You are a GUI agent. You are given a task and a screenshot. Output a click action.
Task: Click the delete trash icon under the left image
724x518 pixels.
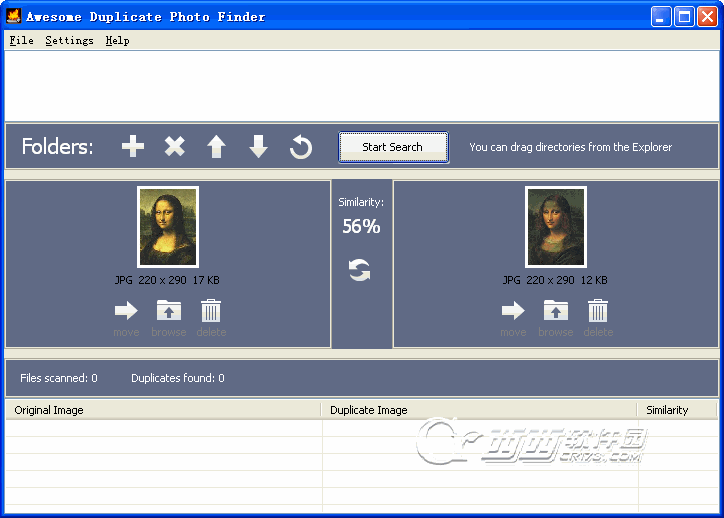coord(211,310)
